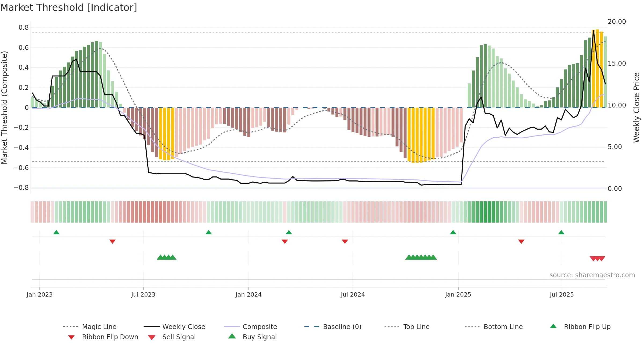Viewport: 644px width, 362px height.
Task: Toggle the Magic Line legend entry
Action: [90, 327]
